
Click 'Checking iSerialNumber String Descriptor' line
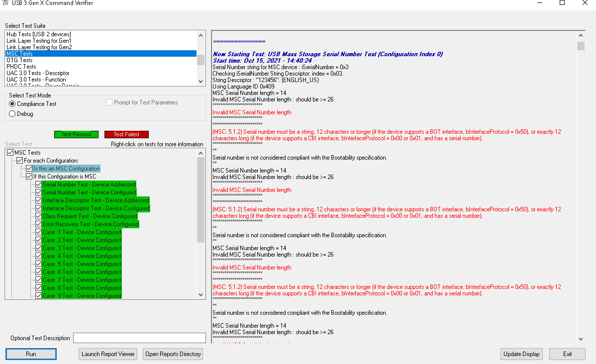(278, 73)
